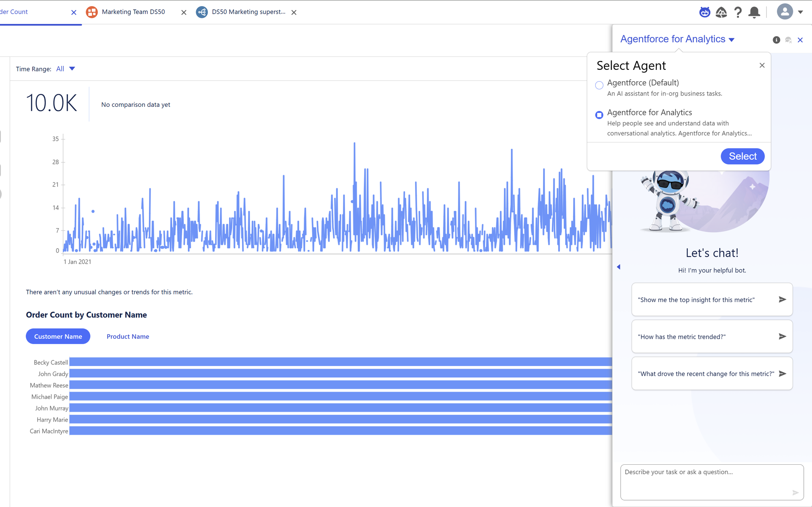Viewport: 812px width, 507px height.
Task: Click the DS50 Marketing superstore tab icon
Action: tap(202, 12)
